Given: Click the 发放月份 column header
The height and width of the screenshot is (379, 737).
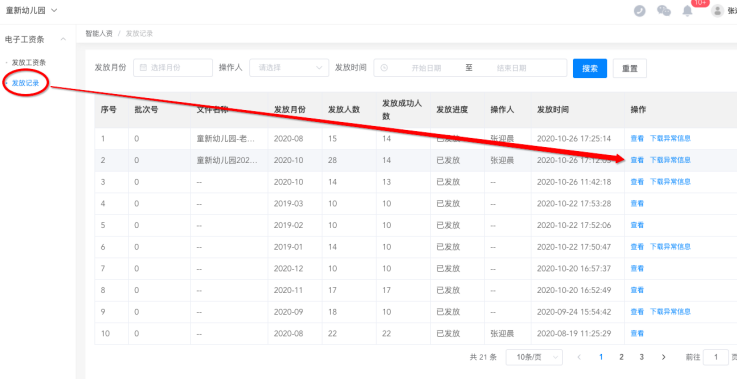Looking at the screenshot, I should 290,110.
